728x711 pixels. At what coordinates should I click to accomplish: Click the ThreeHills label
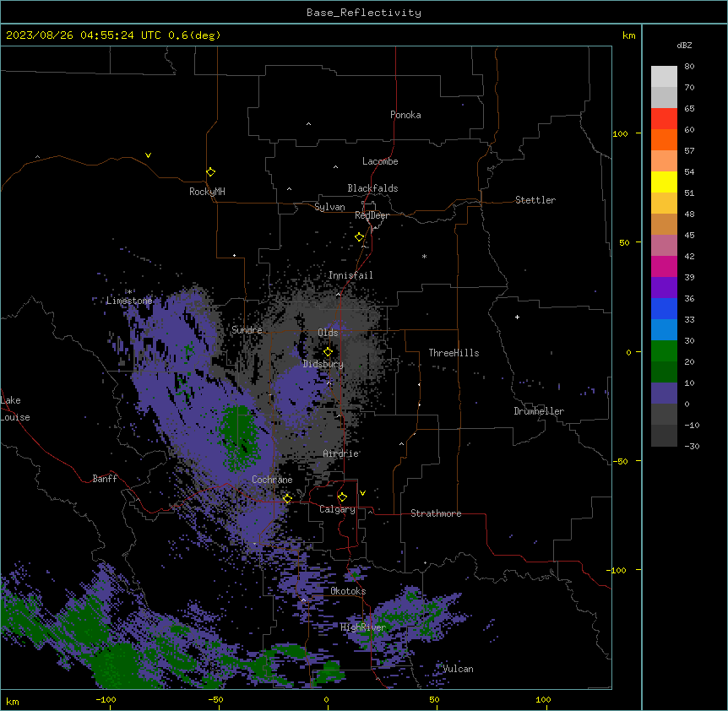(454, 353)
